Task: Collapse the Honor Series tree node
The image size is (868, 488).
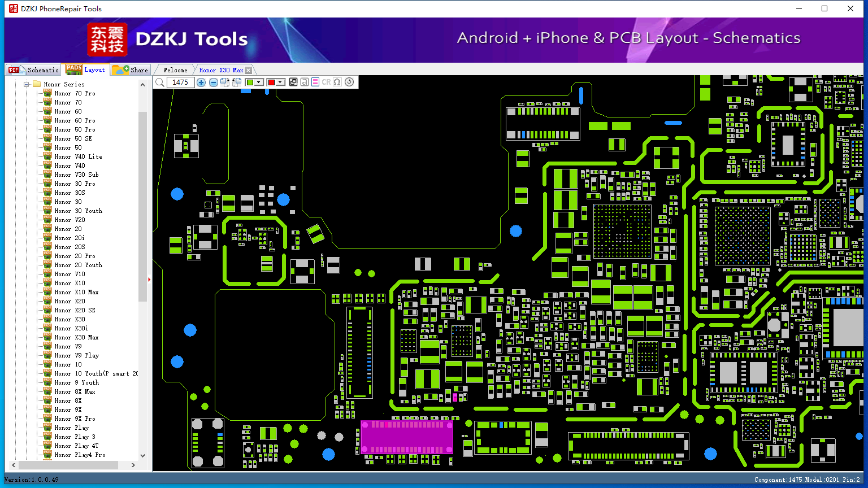Action: [27, 84]
